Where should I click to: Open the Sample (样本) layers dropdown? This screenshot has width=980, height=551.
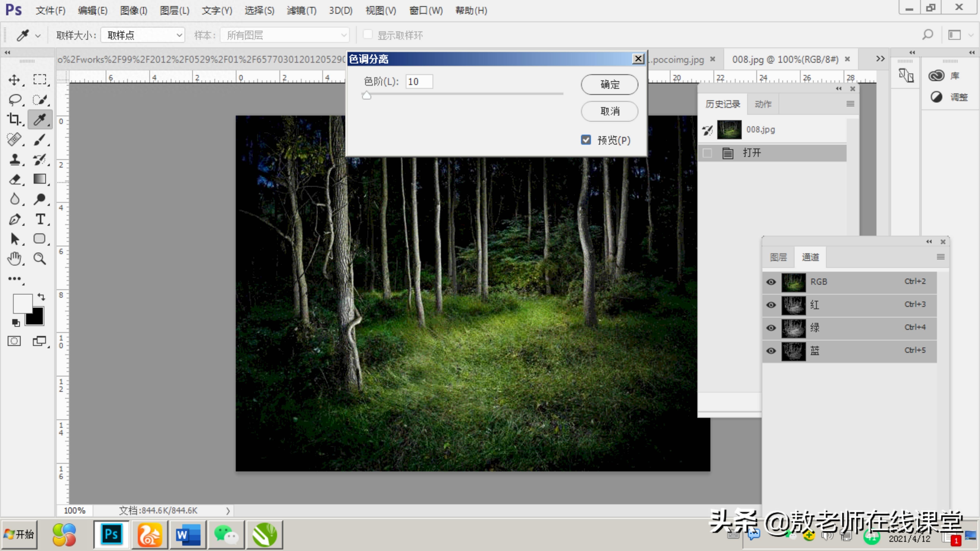285,35
